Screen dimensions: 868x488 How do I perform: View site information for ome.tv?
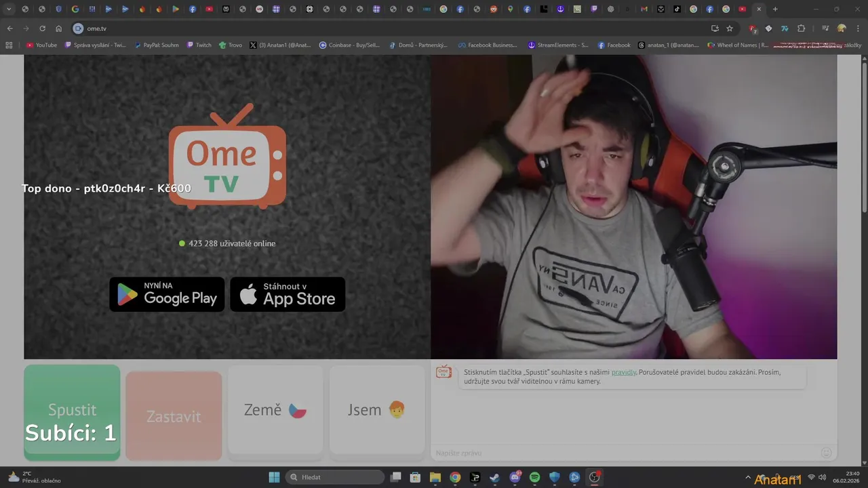[x=78, y=28]
